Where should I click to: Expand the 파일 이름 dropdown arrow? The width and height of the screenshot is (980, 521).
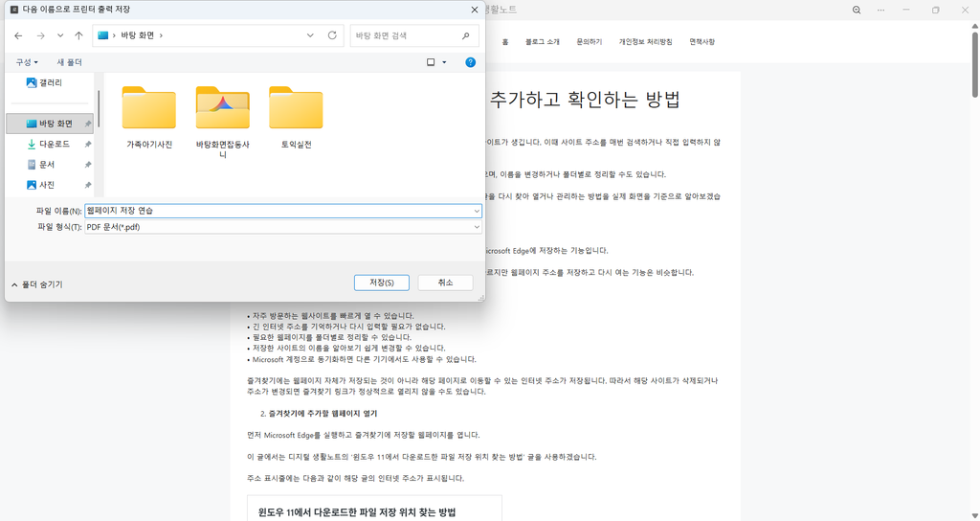click(x=477, y=211)
